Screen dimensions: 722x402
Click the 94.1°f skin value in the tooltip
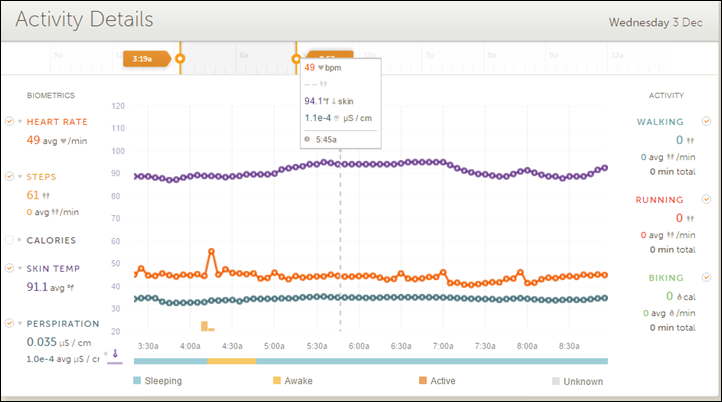point(329,101)
